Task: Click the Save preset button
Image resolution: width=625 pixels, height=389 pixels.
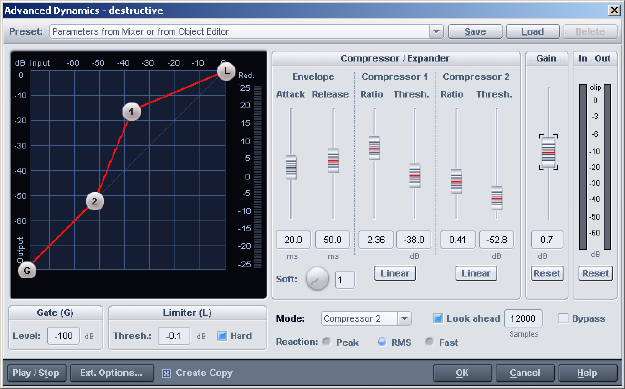Action: pos(475,31)
